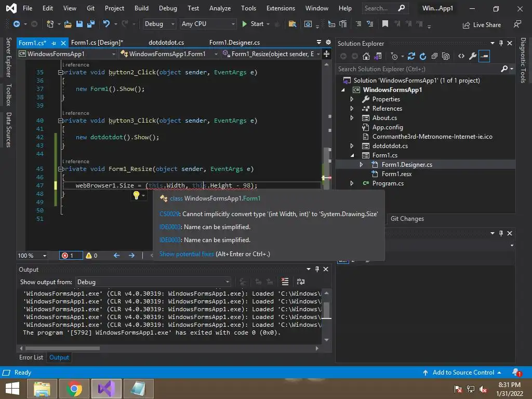The image size is (532, 399).
Task: Undo the last edit with Undo icon
Action: click(106, 24)
